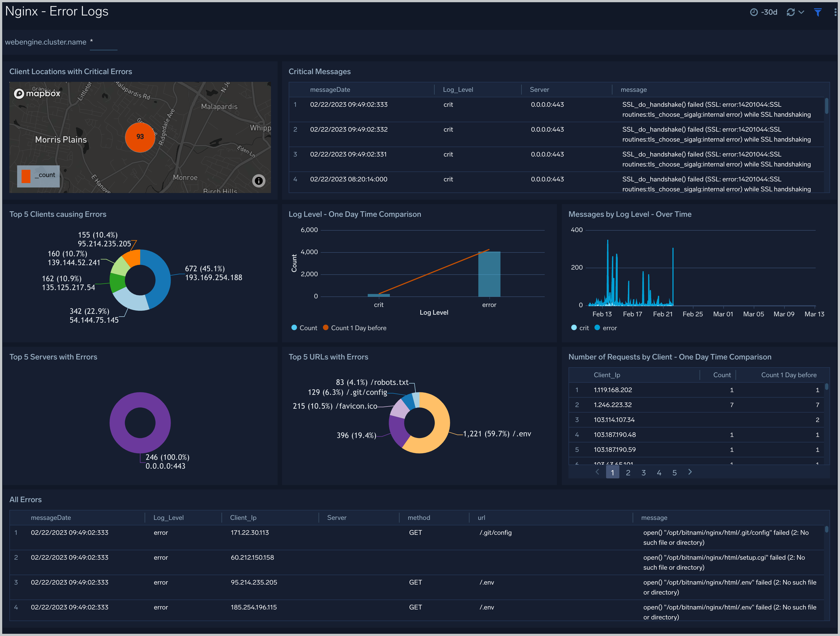
Task: Click the Critical Messages message column header
Action: pyautogui.click(x=633, y=90)
